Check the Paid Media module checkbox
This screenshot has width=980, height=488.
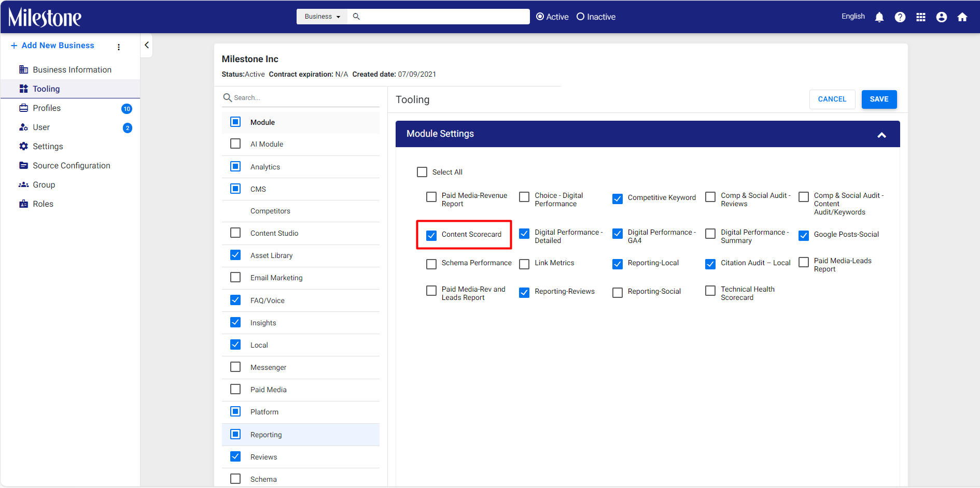click(235, 389)
